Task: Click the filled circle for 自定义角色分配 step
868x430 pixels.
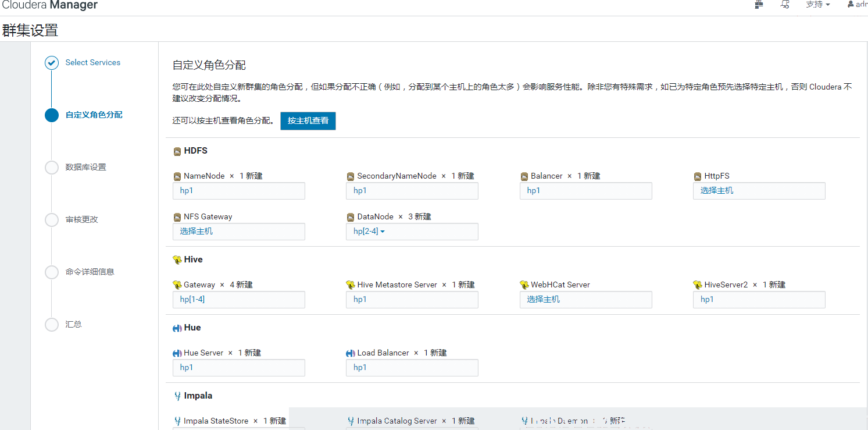Action: [52, 115]
